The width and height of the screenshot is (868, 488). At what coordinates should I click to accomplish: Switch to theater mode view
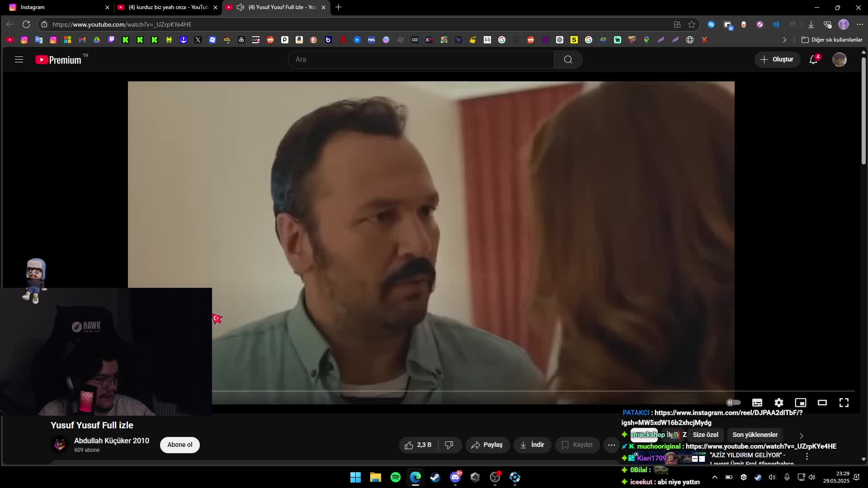point(822,403)
